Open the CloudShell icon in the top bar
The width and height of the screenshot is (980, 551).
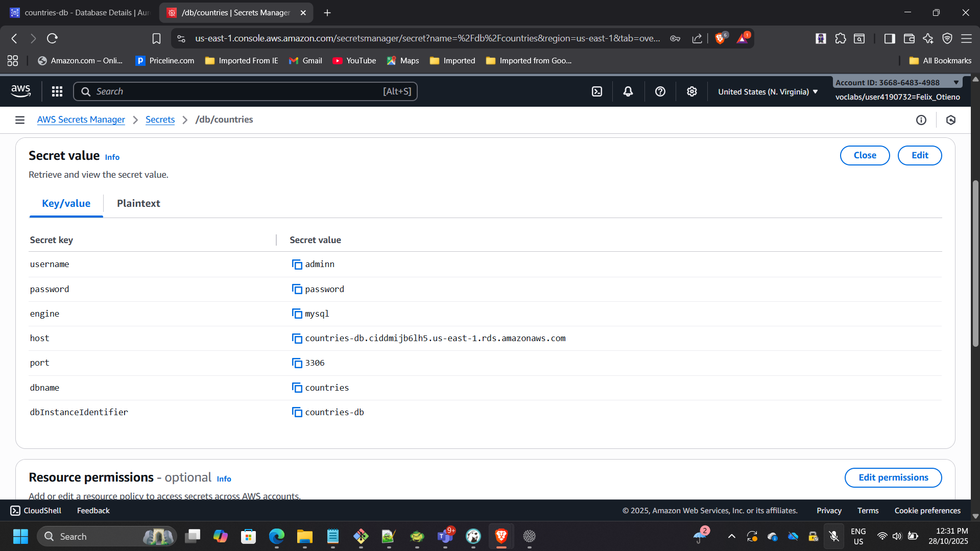coord(596,91)
